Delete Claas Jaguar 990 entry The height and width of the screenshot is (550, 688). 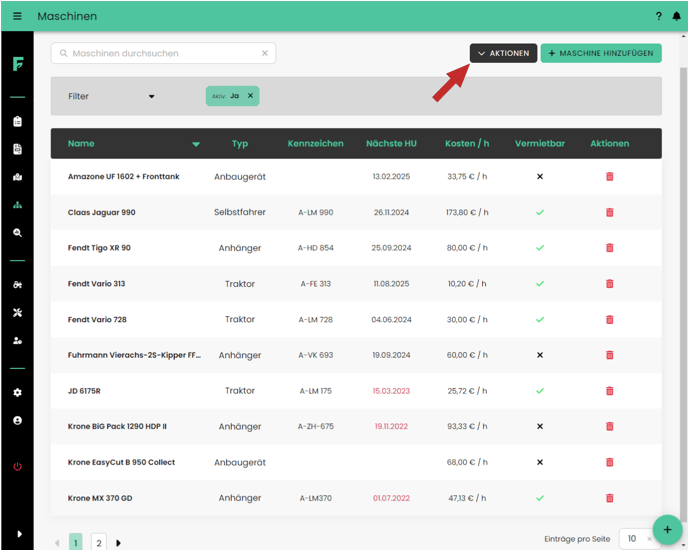click(609, 212)
